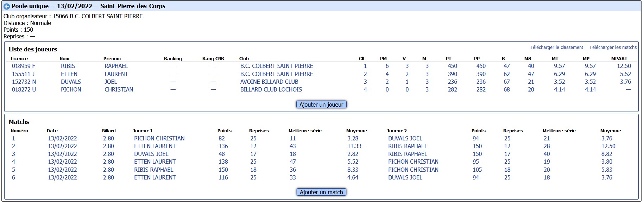Click the Licence column header
644x202 pixels.
pyautogui.click(x=19, y=59)
